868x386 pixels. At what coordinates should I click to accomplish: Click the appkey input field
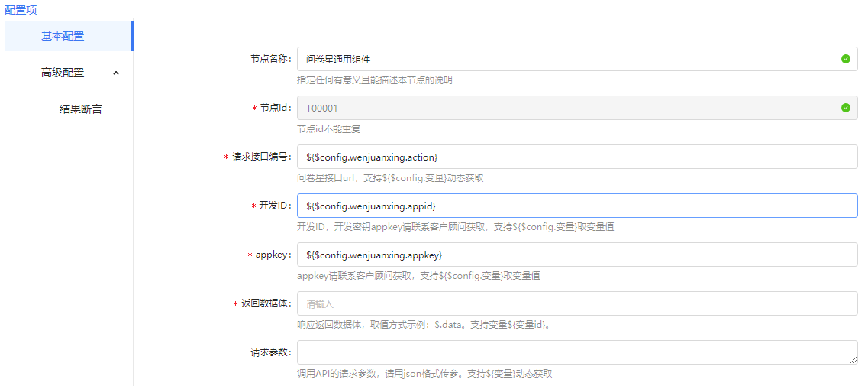[576, 255]
